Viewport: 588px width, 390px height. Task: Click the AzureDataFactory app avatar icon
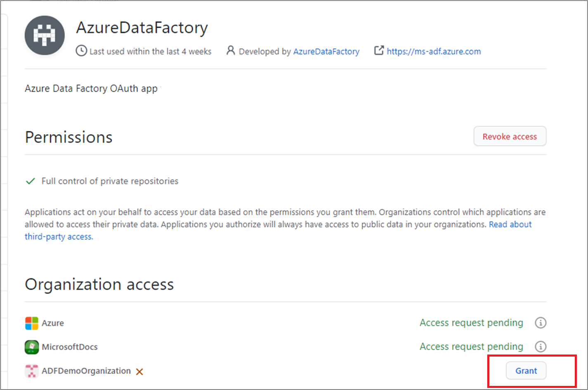tap(44, 35)
